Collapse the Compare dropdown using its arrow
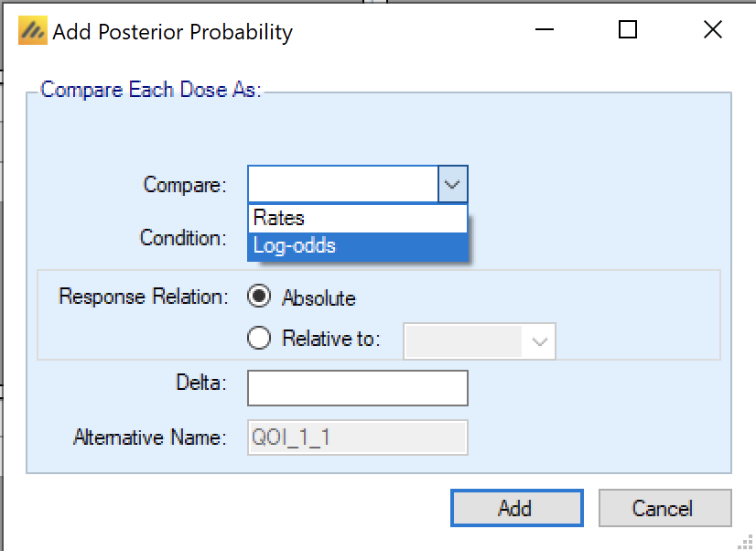Viewport: 756px width, 551px height. point(453,184)
